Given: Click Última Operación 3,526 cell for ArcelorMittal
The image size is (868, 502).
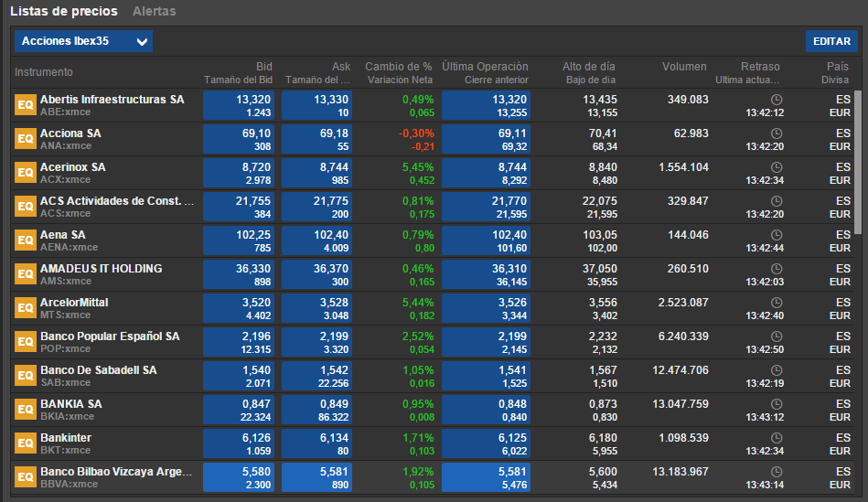Looking at the screenshot, I should coord(486,308).
